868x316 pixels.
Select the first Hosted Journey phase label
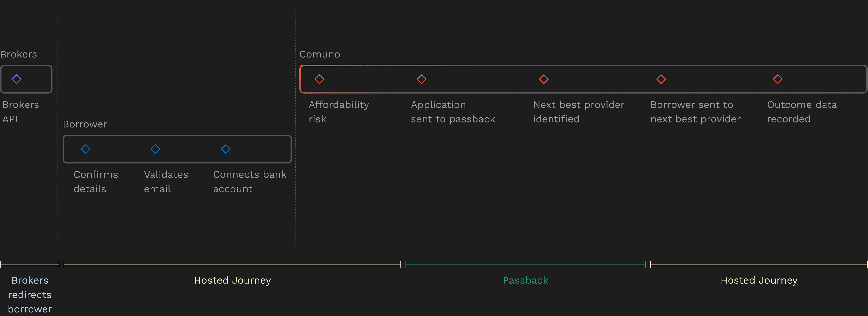232,280
